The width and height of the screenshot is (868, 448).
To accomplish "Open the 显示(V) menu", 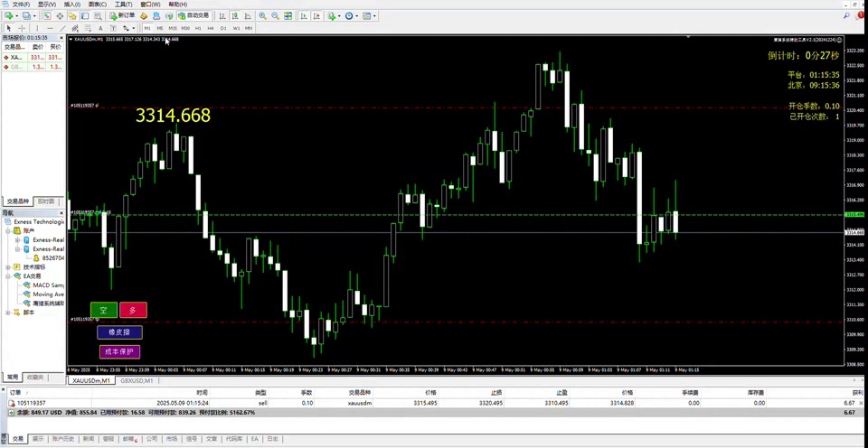I will coord(46,5).
